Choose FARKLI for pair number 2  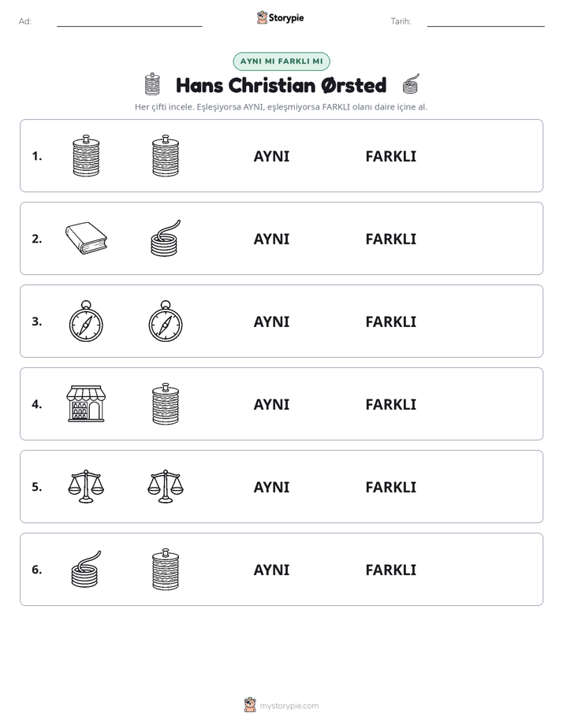point(390,239)
